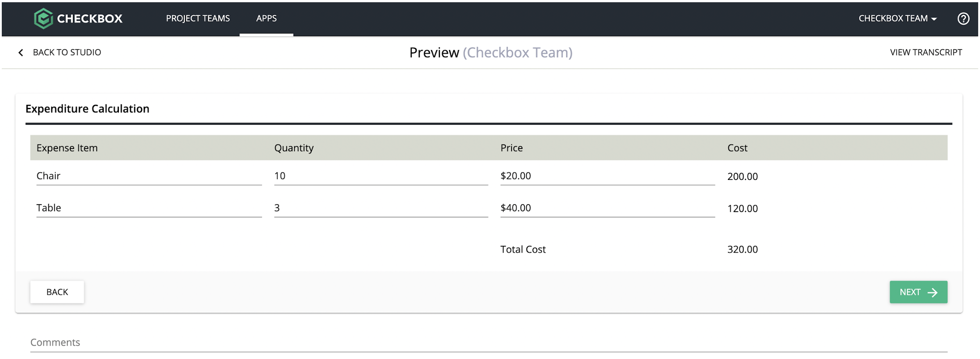Screen dimensions: 980x359
Task: Select the Table quantity field showing 3
Action: point(380,208)
